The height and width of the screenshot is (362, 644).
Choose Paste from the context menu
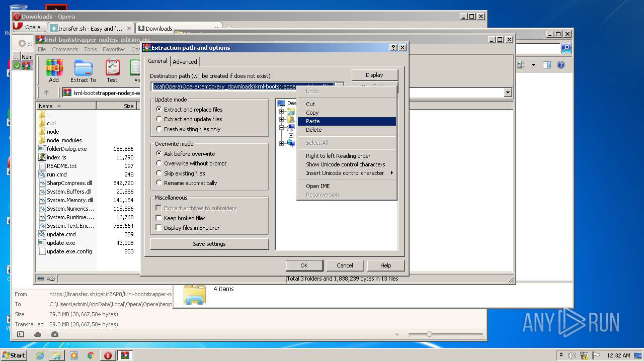(347, 121)
